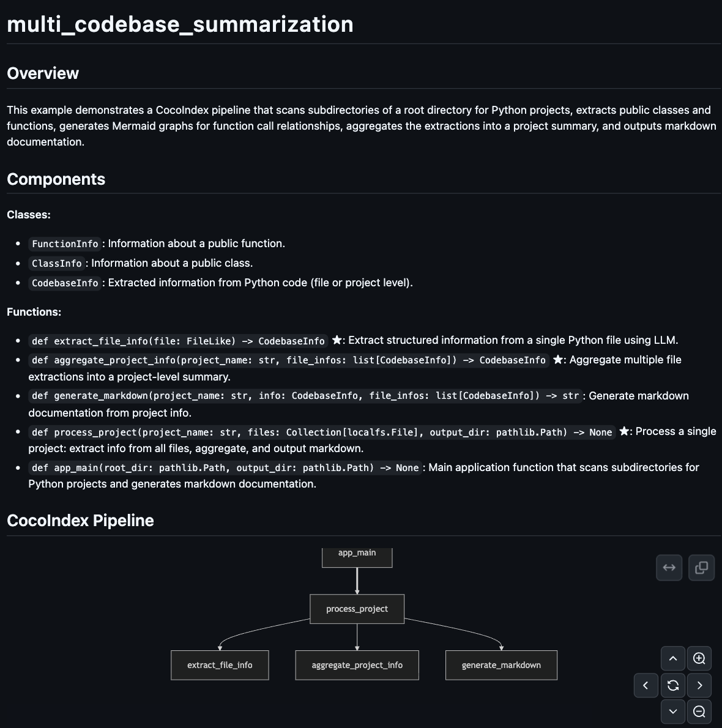Select the extract_file_info diagram node
The image size is (722, 728).
(220, 665)
